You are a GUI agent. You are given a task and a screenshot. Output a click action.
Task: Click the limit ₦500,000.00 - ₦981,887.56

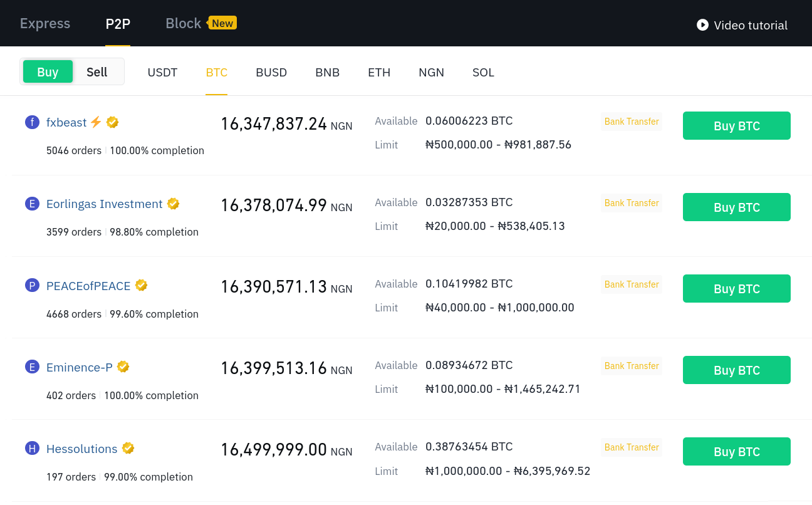(499, 145)
